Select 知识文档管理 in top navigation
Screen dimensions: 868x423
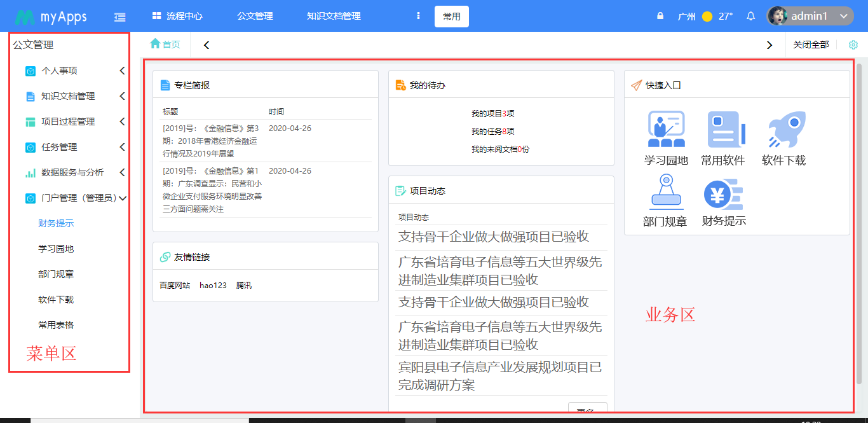pyautogui.click(x=334, y=17)
